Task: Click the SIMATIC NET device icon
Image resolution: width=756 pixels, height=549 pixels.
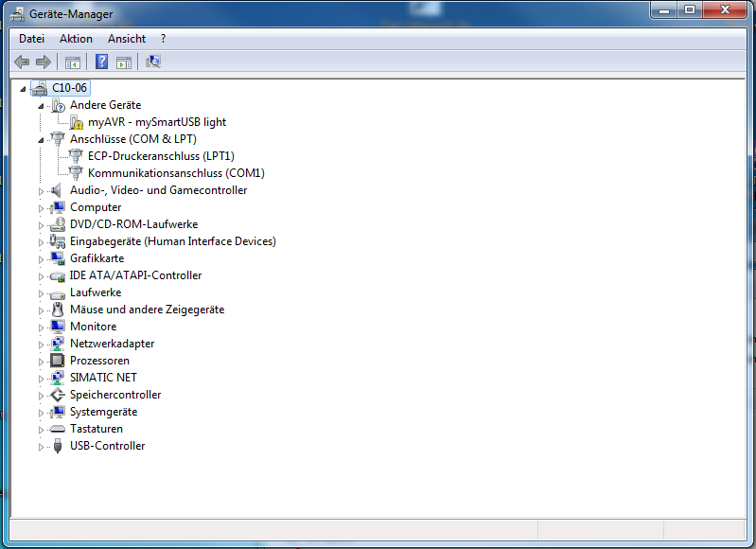Action: click(x=58, y=378)
